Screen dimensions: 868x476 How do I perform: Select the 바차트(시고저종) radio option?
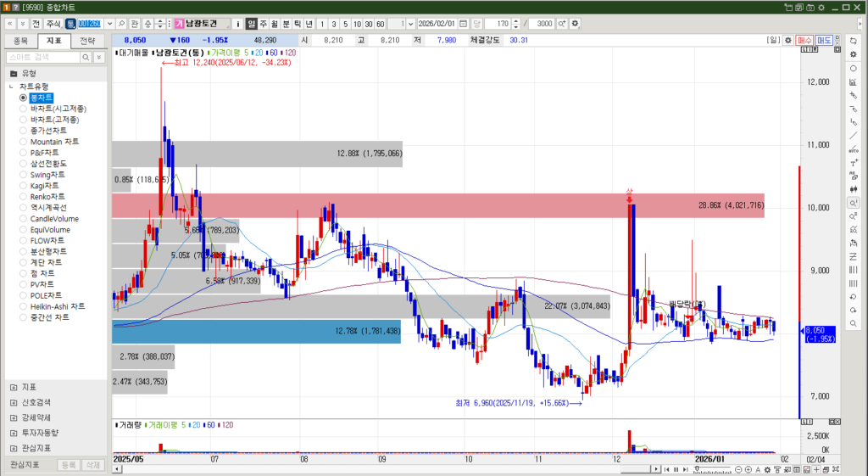click(24, 109)
